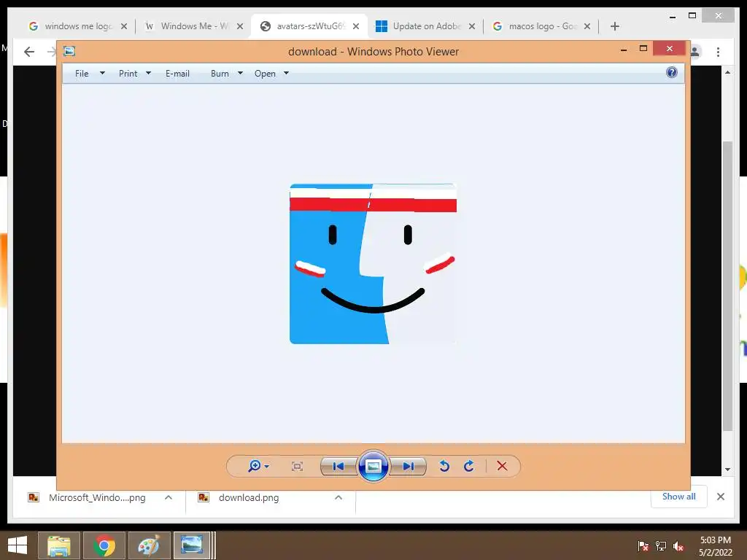The image size is (747, 560).
Task: Minimize the Photo Viewer window
Action: 624,49
